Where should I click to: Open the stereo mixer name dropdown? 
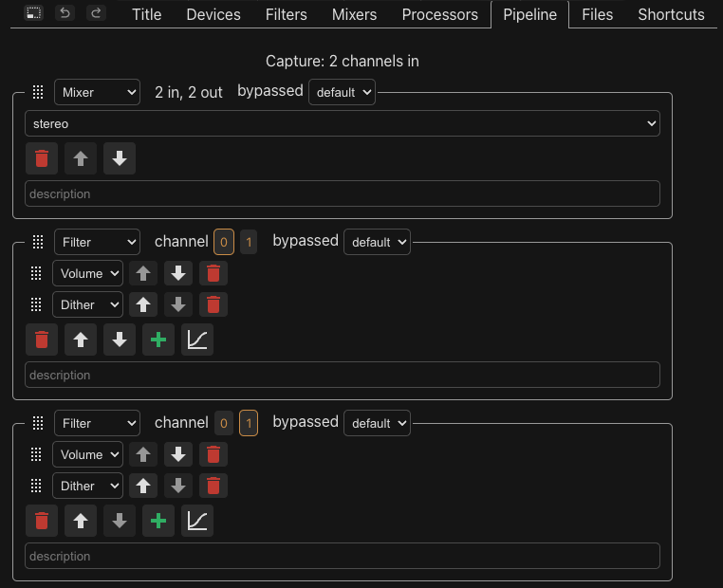(x=343, y=123)
